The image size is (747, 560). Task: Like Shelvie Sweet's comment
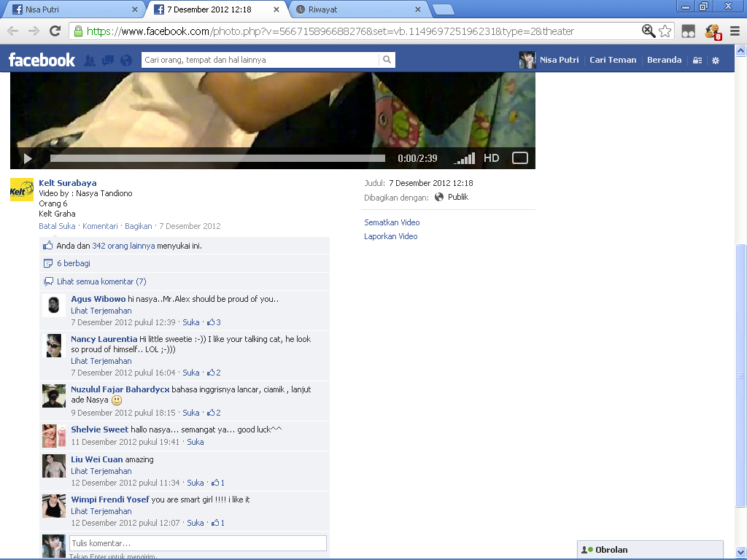click(196, 442)
